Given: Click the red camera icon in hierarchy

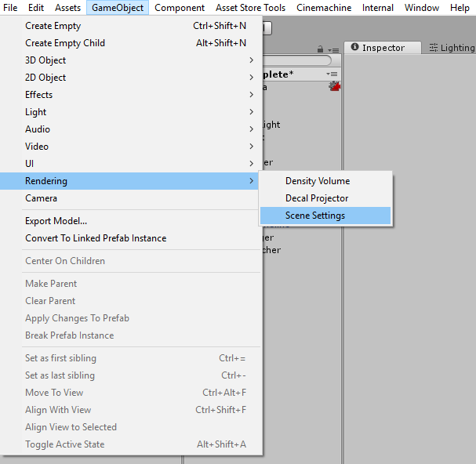Looking at the screenshot, I should 334,87.
